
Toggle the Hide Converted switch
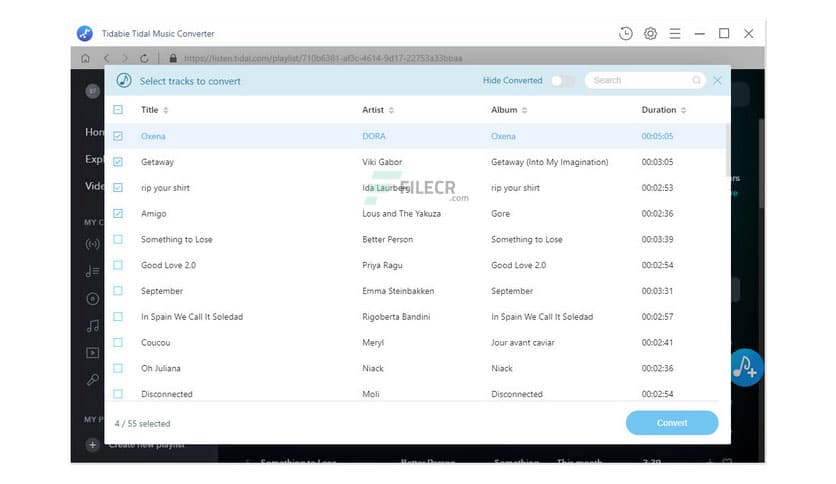(x=564, y=80)
